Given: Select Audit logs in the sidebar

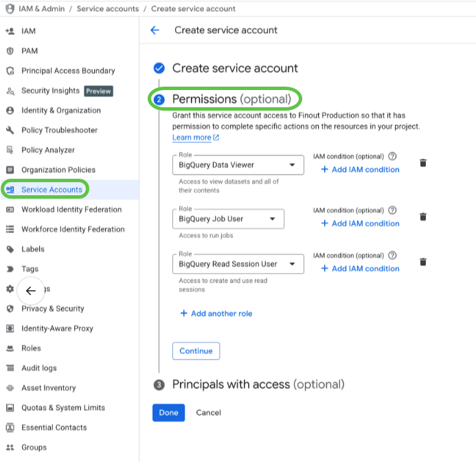Looking at the screenshot, I should pos(39,368).
